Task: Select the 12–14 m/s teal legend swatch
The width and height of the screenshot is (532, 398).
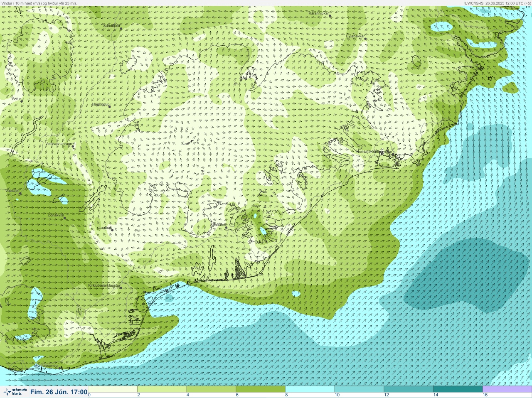Action: (x=409, y=389)
